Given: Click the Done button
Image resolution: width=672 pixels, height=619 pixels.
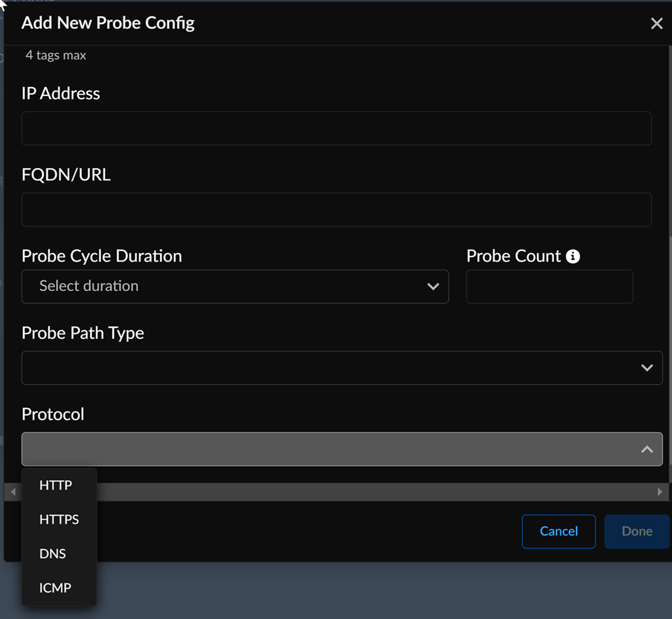Looking at the screenshot, I should click(x=637, y=531).
